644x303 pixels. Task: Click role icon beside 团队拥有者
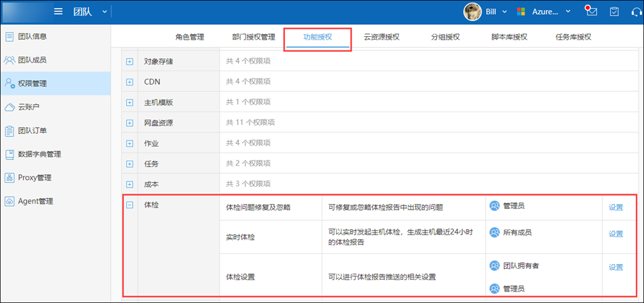tap(494, 265)
